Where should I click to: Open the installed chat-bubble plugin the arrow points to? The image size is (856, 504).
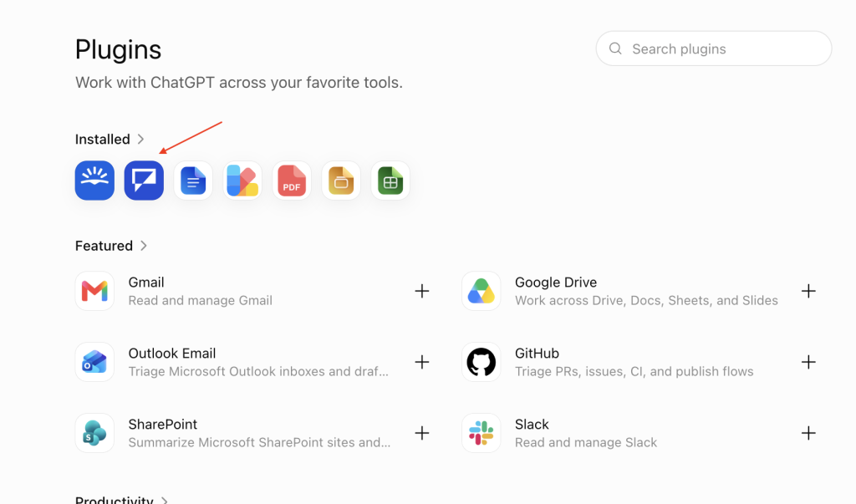click(x=144, y=181)
